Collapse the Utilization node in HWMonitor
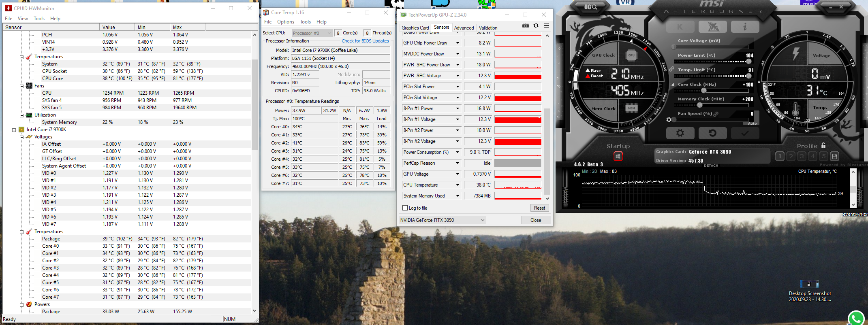Viewport: 868px width, 325px height. click(22, 115)
